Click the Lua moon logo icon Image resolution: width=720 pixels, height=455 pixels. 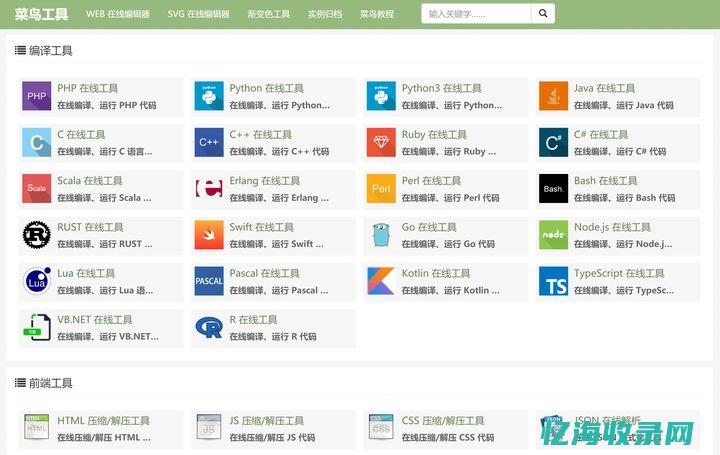[x=37, y=281]
